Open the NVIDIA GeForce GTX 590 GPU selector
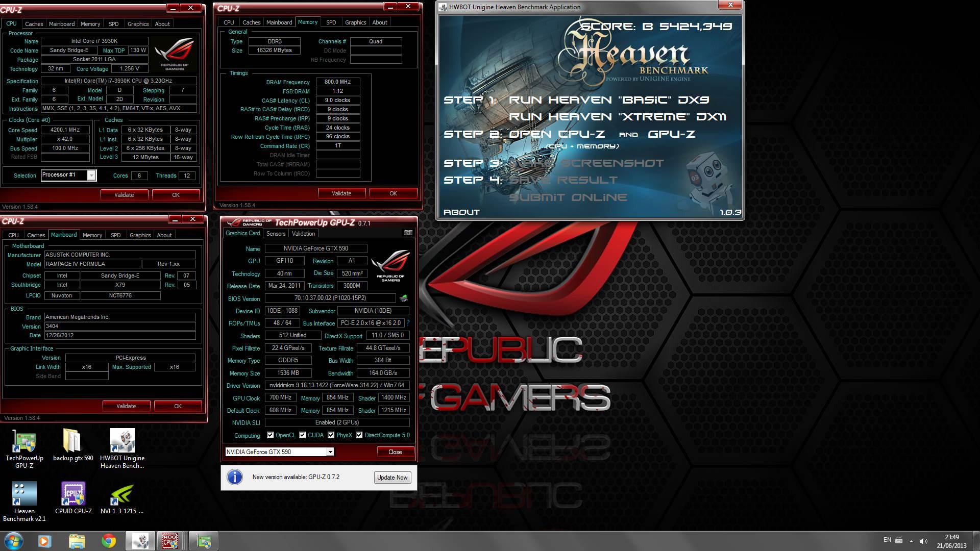 pyautogui.click(x=279, y=452)
